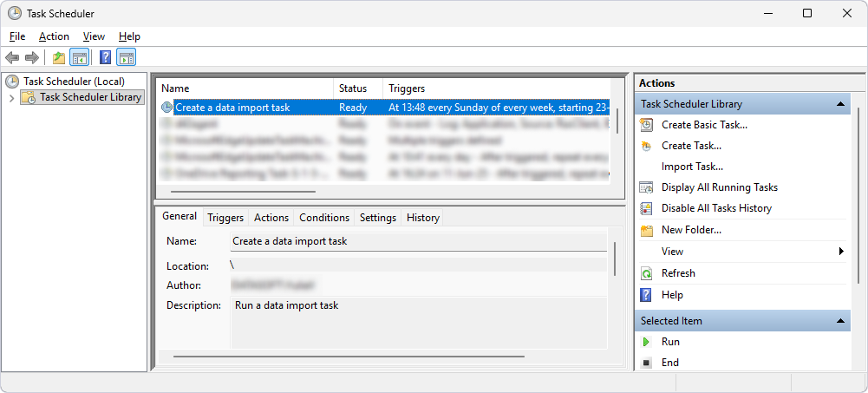
Task: Open the File menu
Action: [x=17, y=36]
